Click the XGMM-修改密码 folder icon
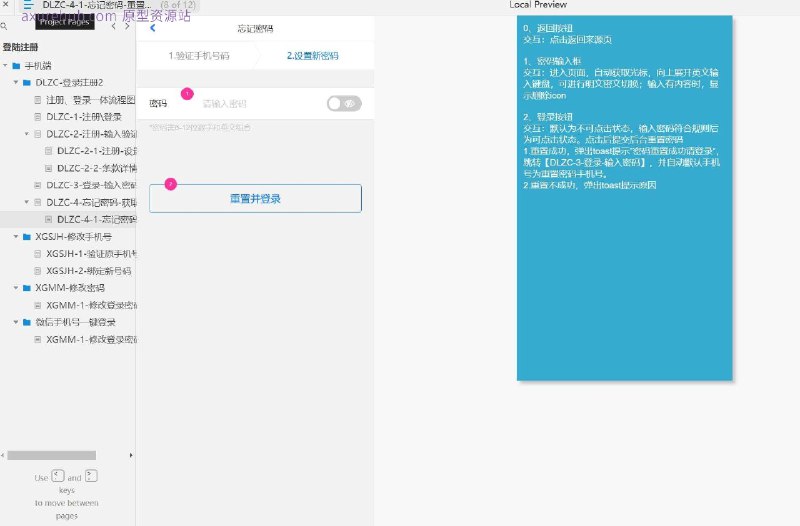The image size is (800, 526). click(x=27, y=288)
